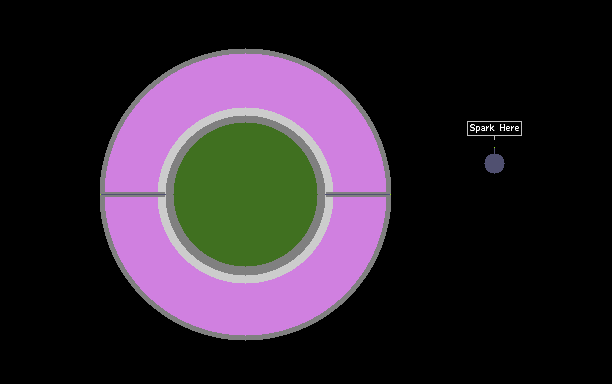Screen dimensions: 612x384
Task: Click the thin wire above the blue-gray blob
Action: click(495, 151)
